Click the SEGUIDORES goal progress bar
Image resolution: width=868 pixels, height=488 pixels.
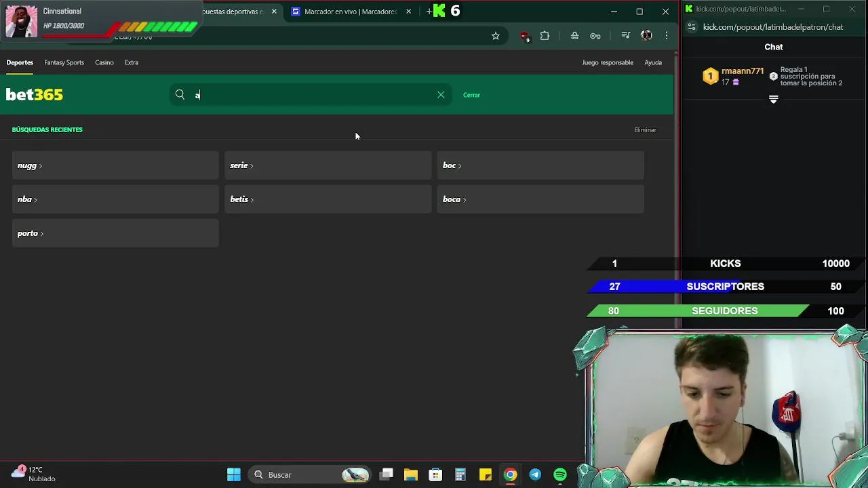pos(726,311)
